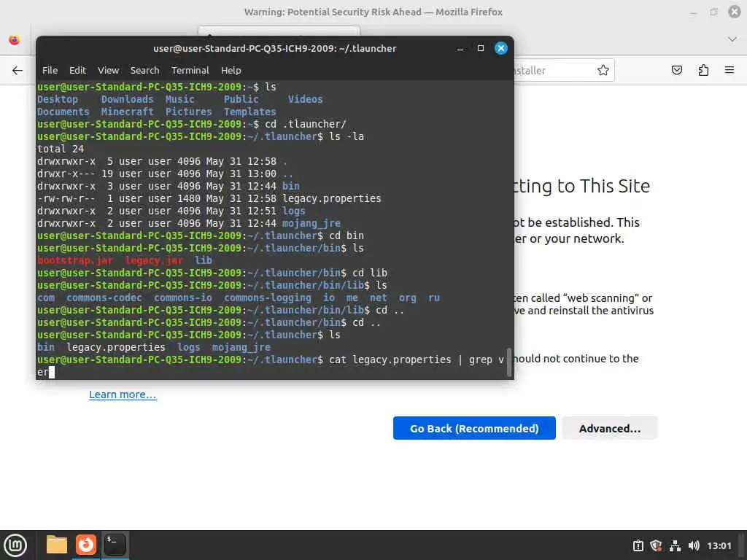Open Linux Mint start menu
This screenshot has height=560, width=747.
pos(15,545)
